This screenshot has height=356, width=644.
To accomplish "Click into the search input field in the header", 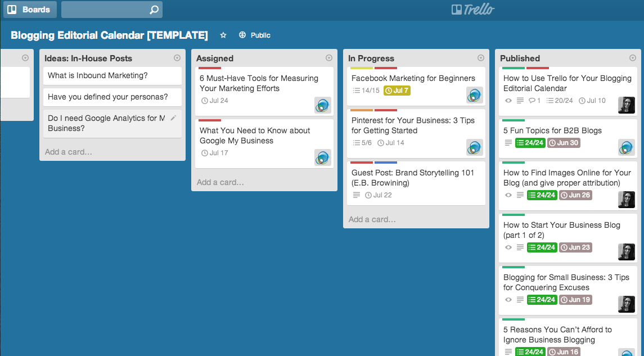I will [x=105, y=10].
